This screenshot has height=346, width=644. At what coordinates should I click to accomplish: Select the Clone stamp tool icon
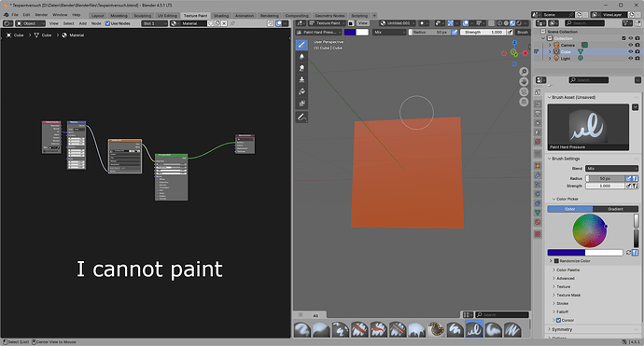click(301, 79)
